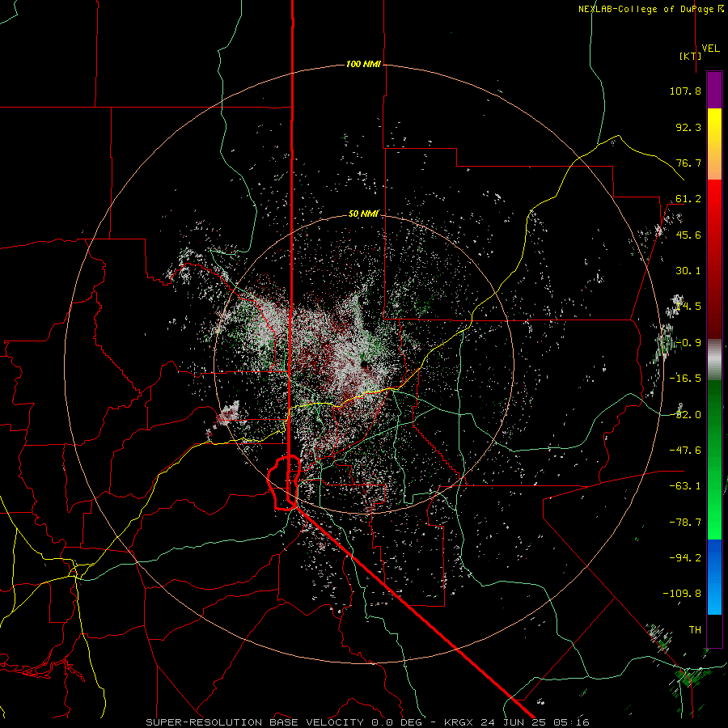Click the 50 NMI range ring label
The height and width of the screenshot is (728, 728).
point(363,214)
